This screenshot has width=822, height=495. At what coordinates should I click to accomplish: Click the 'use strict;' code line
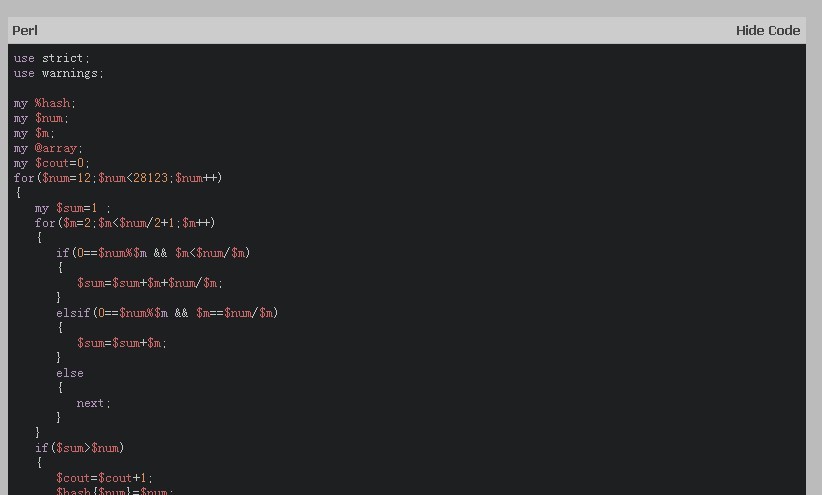51,58
